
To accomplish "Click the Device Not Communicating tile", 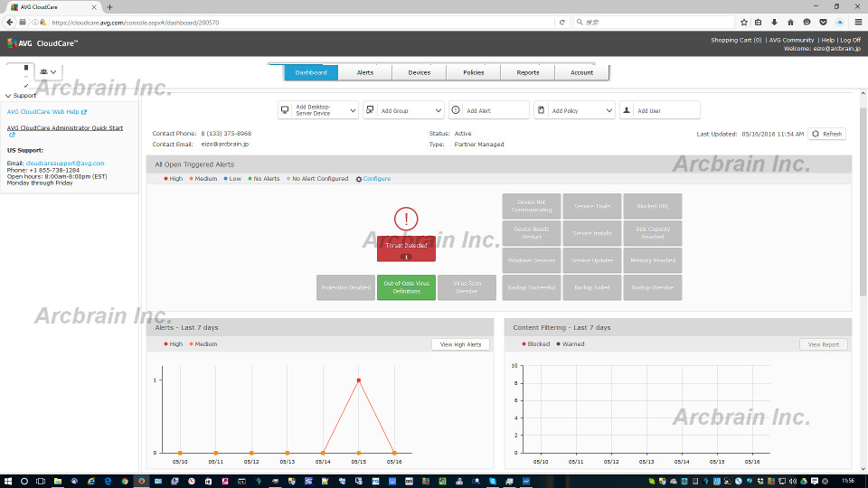I will pos(532,206).
